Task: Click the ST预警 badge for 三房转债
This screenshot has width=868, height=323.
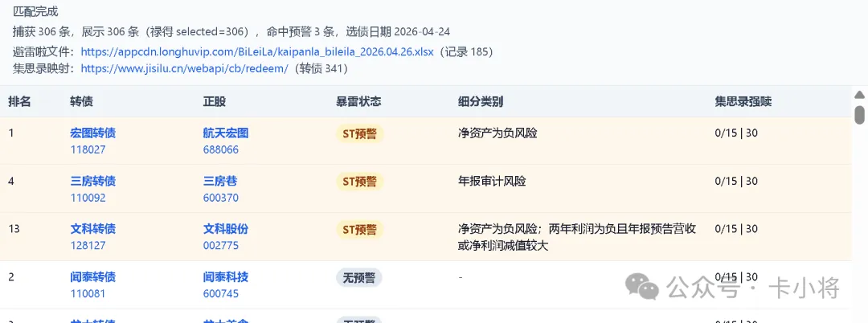Action: (x=360, y=182)
